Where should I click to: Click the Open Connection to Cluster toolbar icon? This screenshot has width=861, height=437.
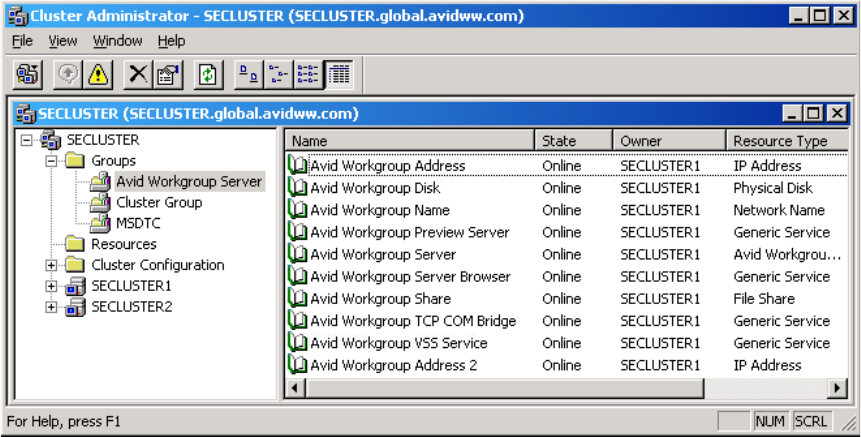pos(27,74)
